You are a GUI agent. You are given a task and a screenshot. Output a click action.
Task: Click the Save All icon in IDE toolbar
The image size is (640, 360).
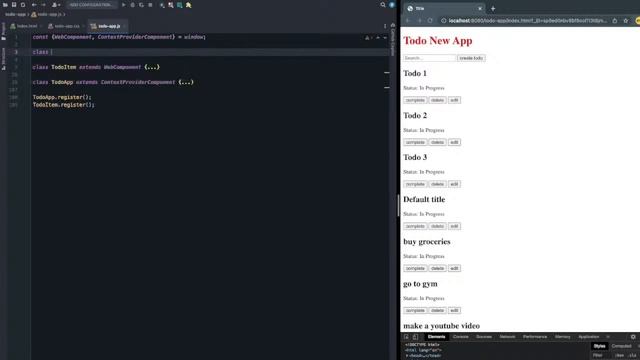point(14,5)
